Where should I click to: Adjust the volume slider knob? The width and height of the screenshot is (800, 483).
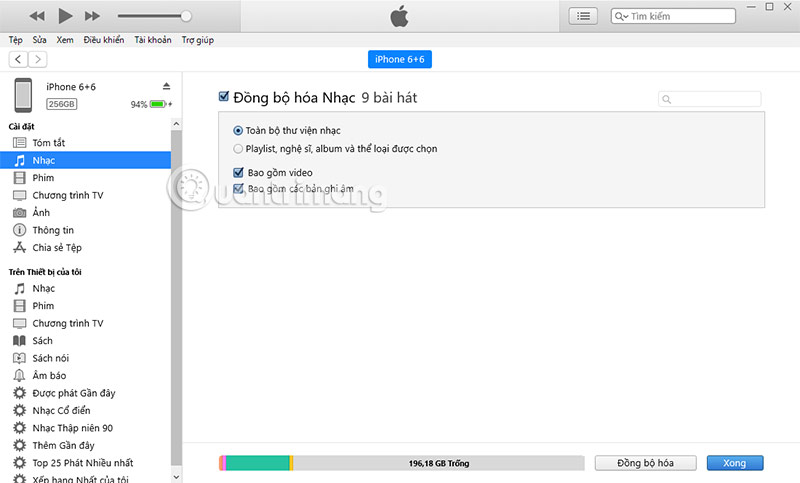click(186, 16)
